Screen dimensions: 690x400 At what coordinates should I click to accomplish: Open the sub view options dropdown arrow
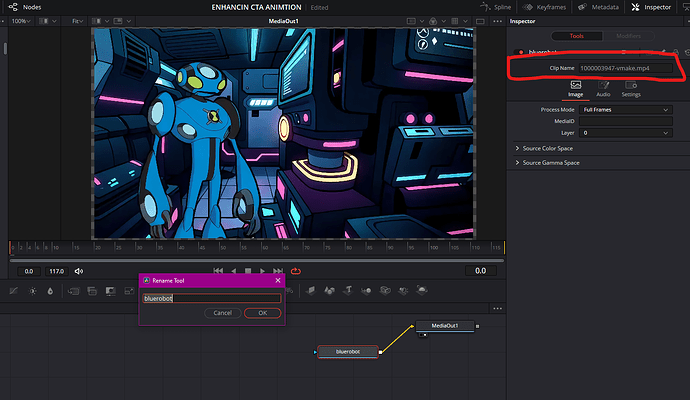(x=128, y=21)
